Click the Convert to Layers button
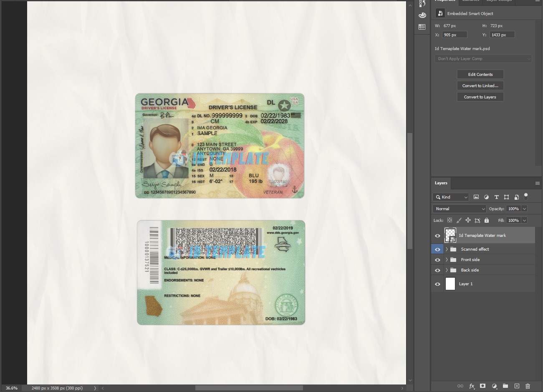 (x=480, y=97)
